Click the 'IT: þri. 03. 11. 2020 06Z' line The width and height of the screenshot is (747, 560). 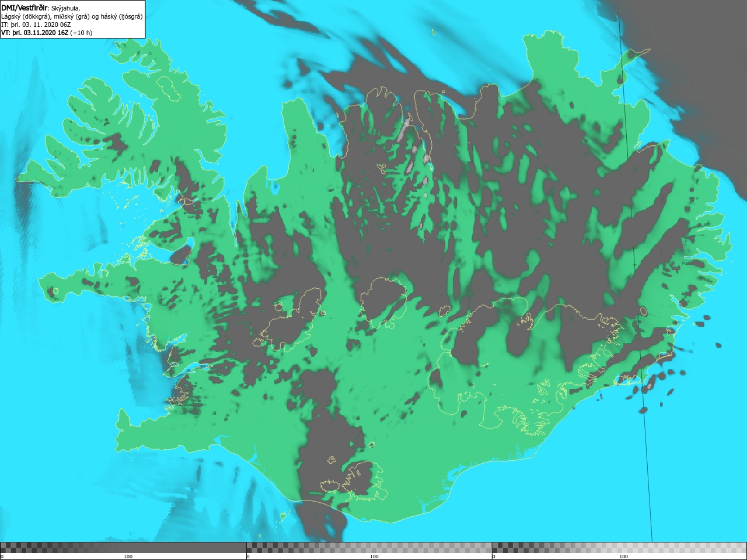pos(36,24)
